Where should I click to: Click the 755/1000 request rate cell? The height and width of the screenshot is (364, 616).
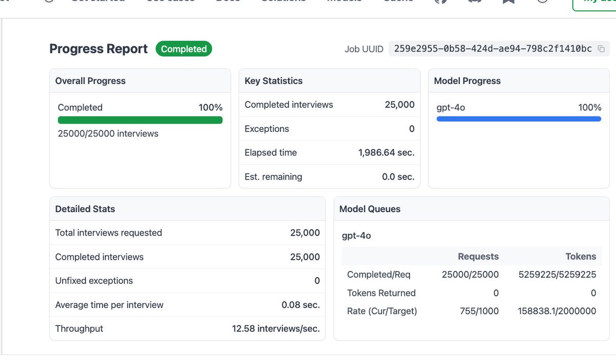tap(480, 311)
